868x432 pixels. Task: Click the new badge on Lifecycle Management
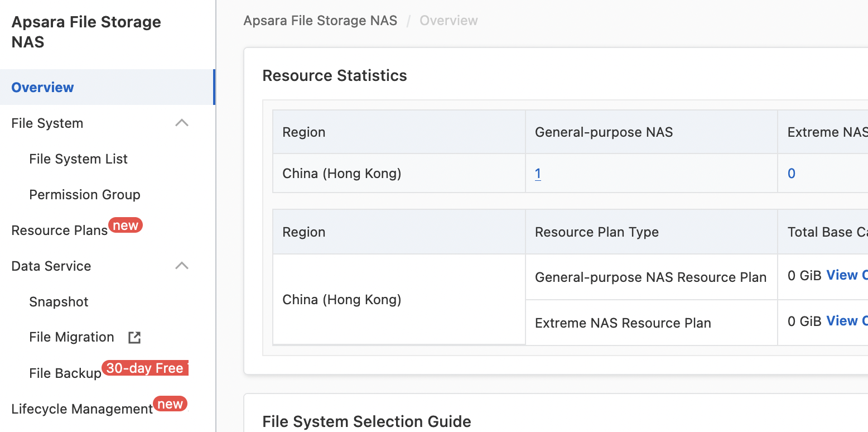pyautogui.click(x=171, y=404)
